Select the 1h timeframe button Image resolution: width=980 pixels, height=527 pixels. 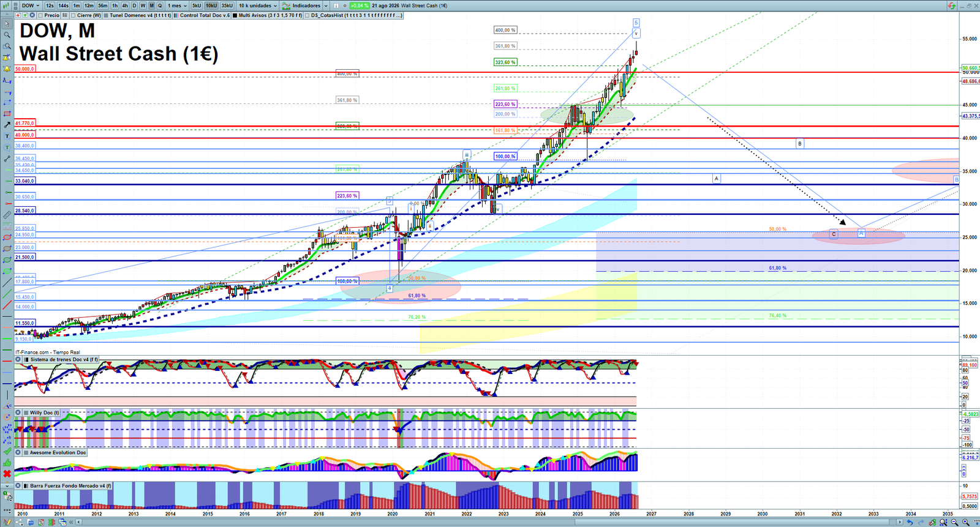point(115,6)
